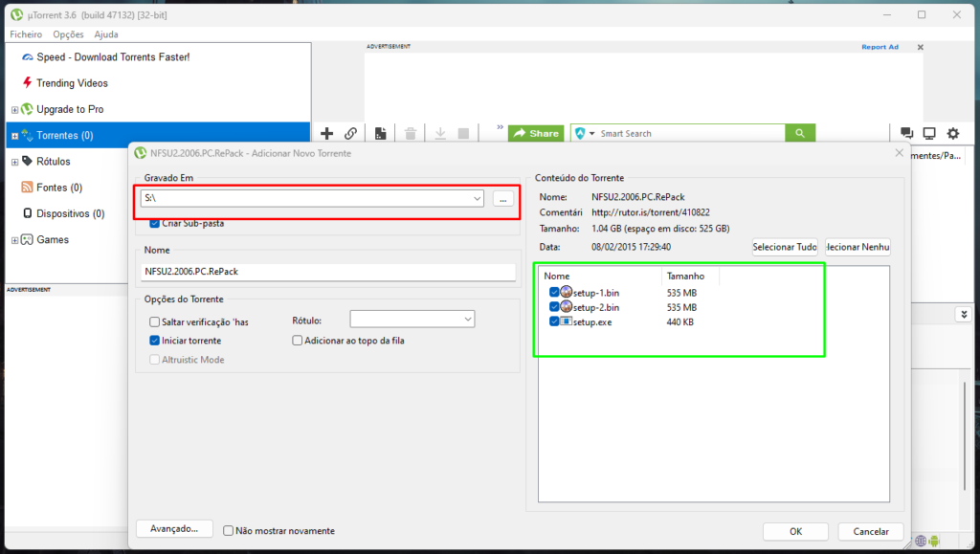Click the Create New Torrent file icon

tap(380, 133)
